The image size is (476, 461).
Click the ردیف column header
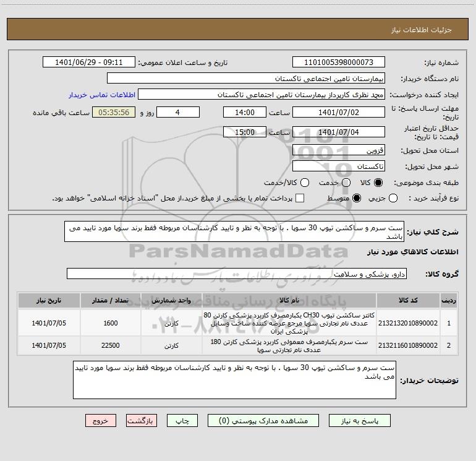point(449,300)
